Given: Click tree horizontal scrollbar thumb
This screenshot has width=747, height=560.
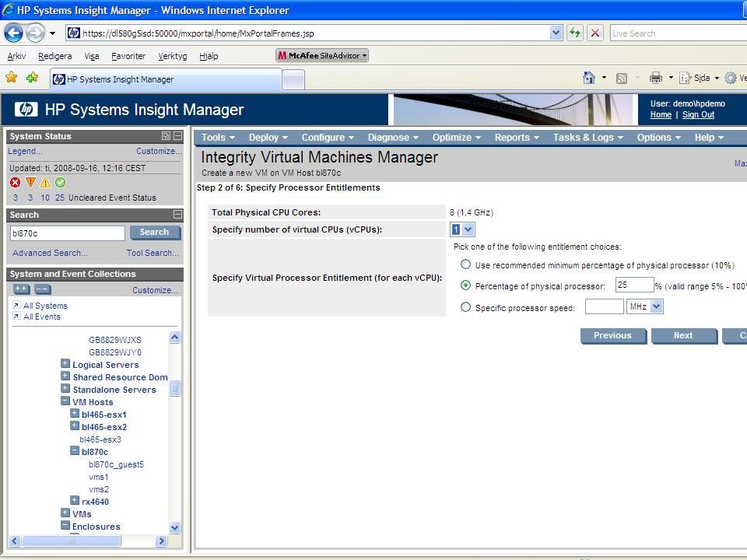Looking at the screenshot, I should [72, 541].
